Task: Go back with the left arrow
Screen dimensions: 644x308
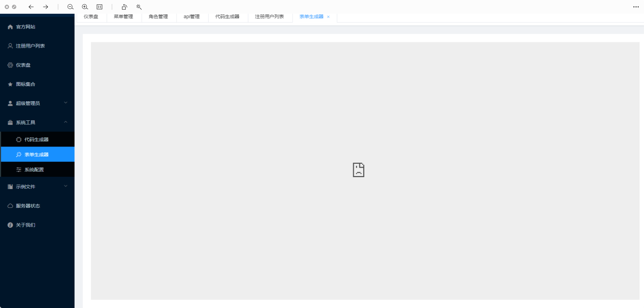Action: (x=31, y=7)
